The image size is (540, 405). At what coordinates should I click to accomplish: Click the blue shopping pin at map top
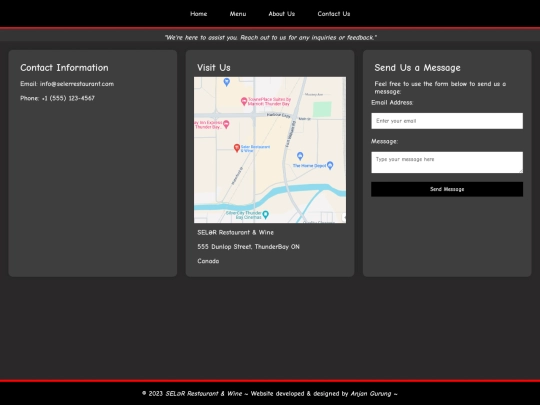[226, 82]
